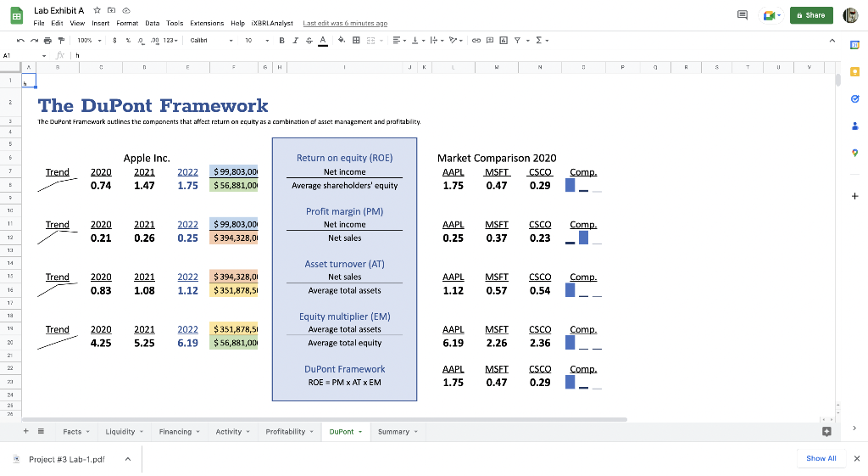Click the Redo icon
This screenshot has width=868, height=476.
pyautogui.click(x=34, y=41)
